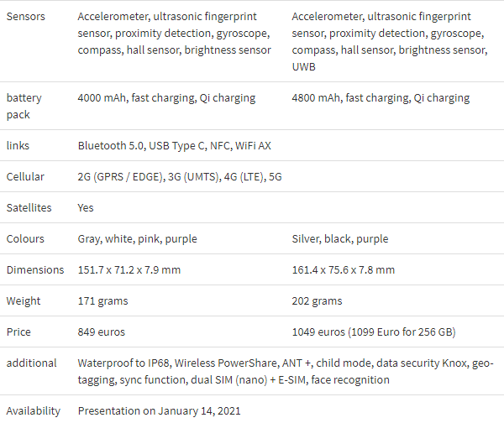The height and width of the screenshot is (423, 504).
Task: Select the 4800 mAh battery text
Action: pyautogui.click(x=381, y=97)
